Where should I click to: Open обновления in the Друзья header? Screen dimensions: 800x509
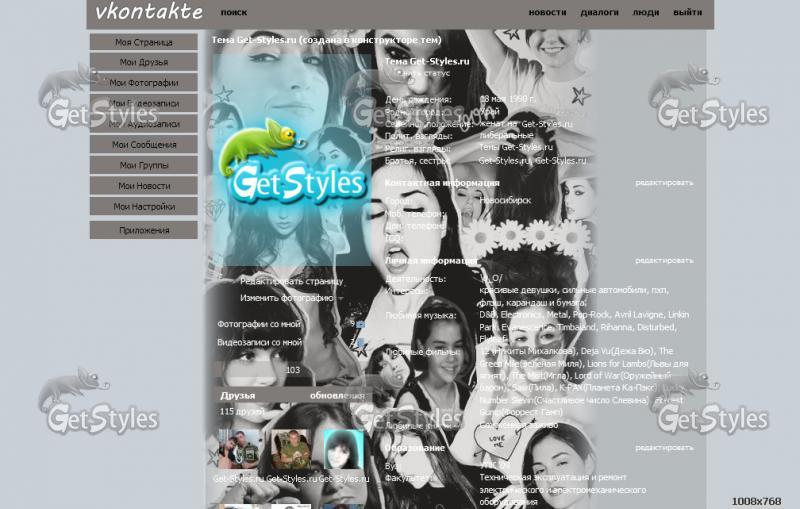tap(337, 395)
